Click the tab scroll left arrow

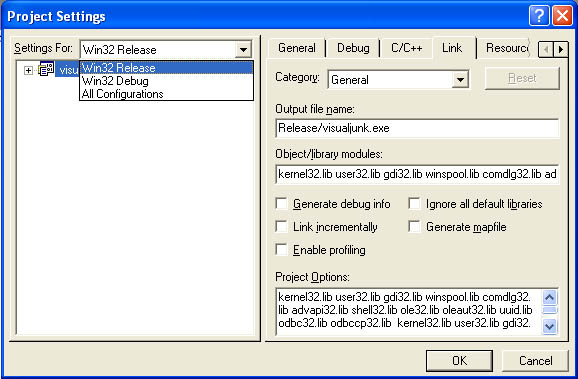tap(546, 49)
